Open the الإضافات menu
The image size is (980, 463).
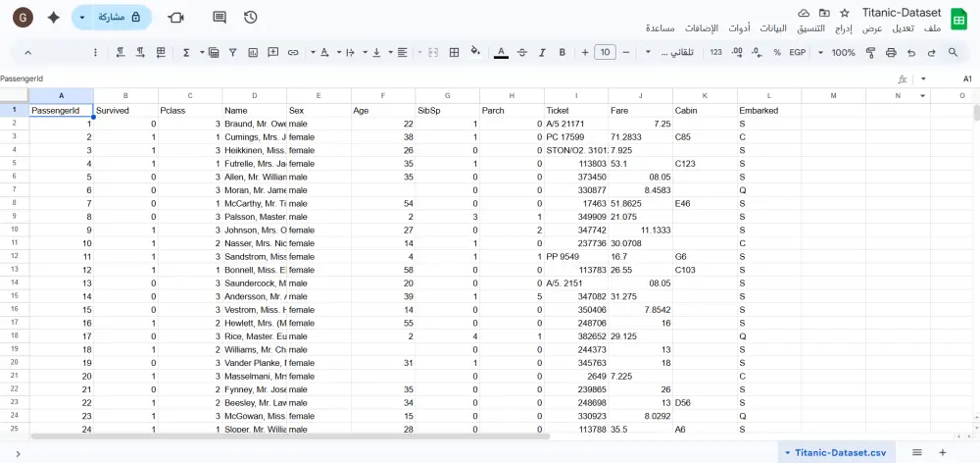702,28
